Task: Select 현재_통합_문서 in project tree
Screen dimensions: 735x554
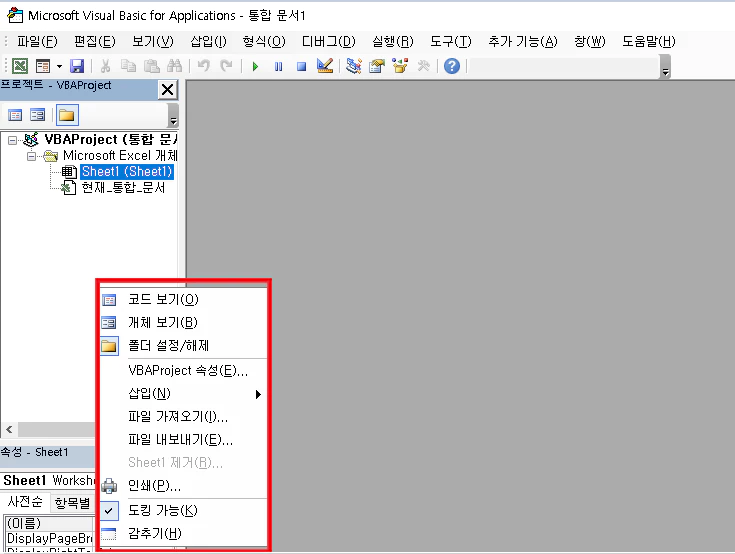Action: point(123,188)
